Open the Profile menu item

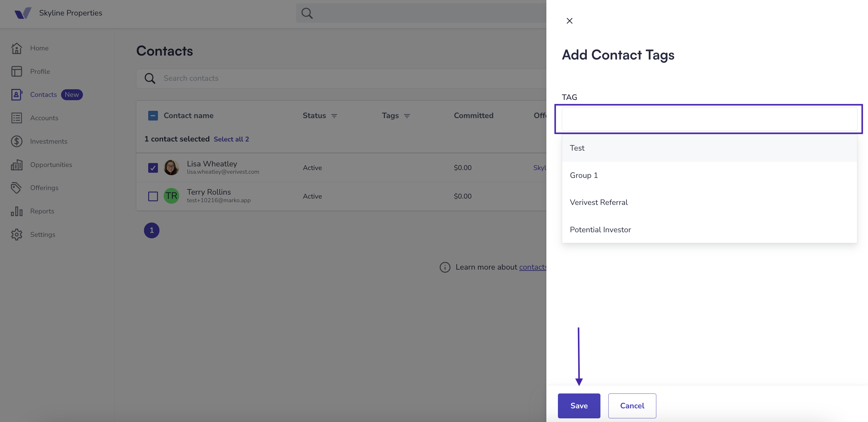(x=40, y=71)
